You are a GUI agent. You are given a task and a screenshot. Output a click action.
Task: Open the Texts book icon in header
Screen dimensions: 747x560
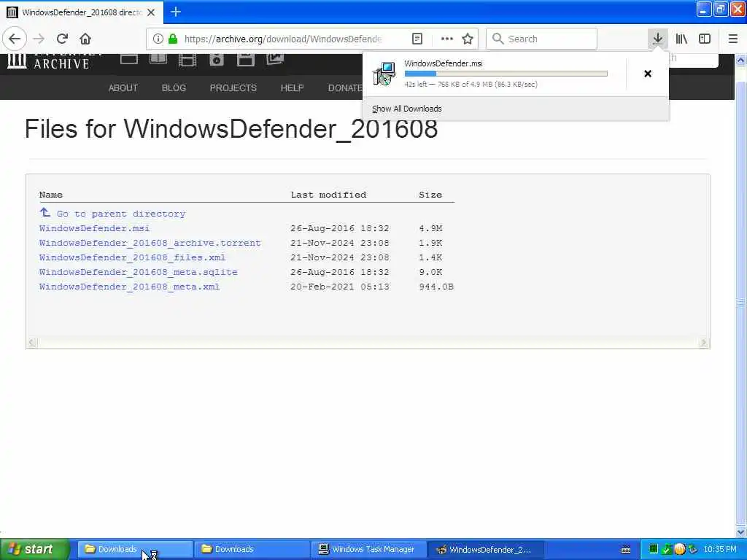pos(158,59)
